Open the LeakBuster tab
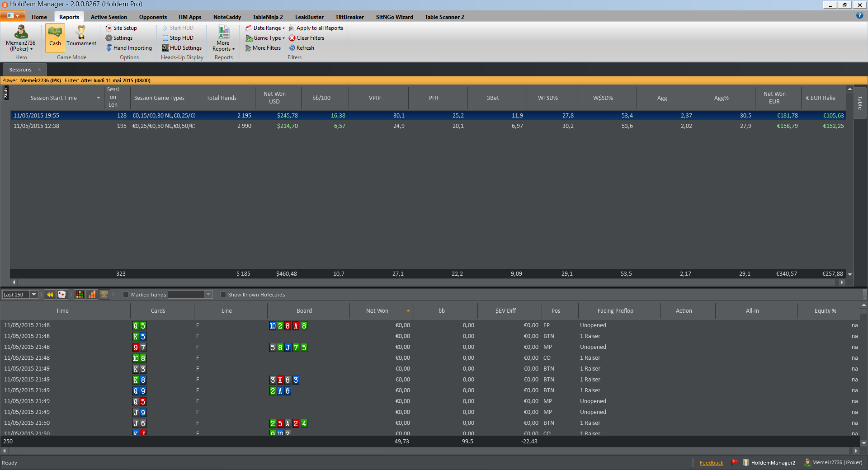 (x=309, y=17)
